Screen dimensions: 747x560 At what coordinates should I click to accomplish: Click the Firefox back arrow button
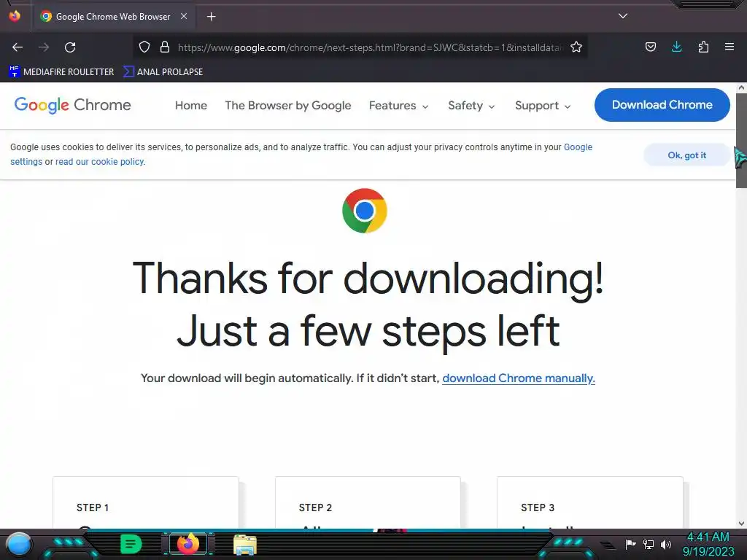pos(18,47)
